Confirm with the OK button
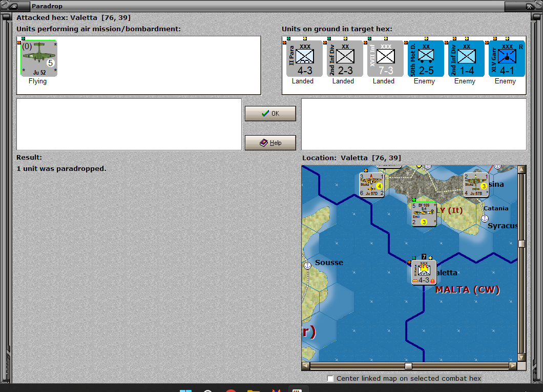The width and height of the screenshot is (543, 392). (x=270, y=114)
